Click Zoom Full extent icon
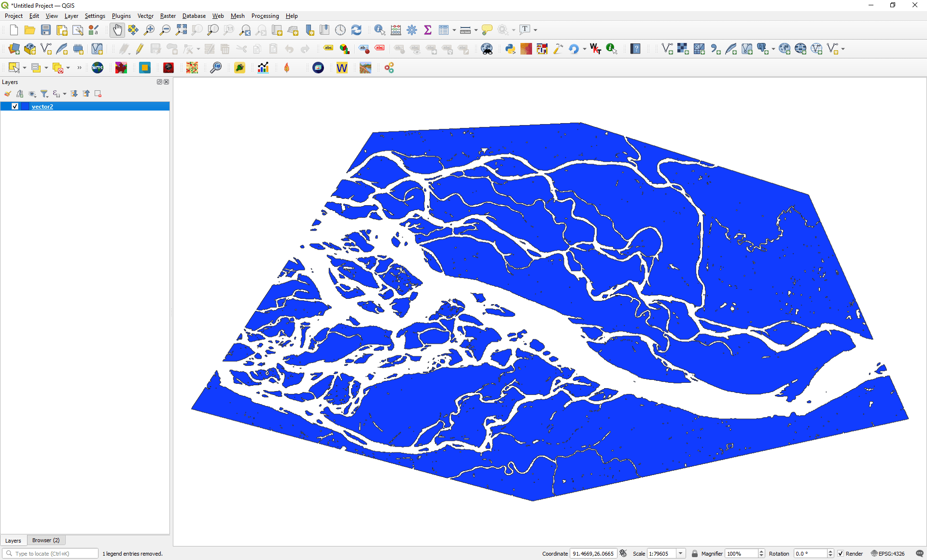This screenshot has width=927, height=560. pyautogui.click(x=181, y=30)
